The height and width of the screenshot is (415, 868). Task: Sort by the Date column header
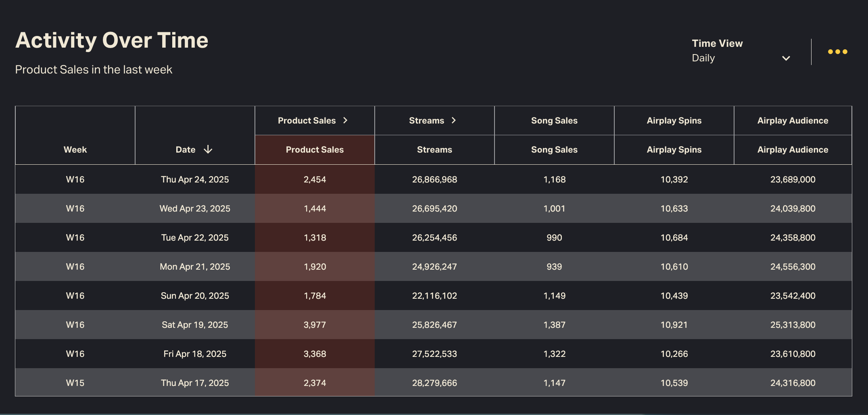point(186,150)
